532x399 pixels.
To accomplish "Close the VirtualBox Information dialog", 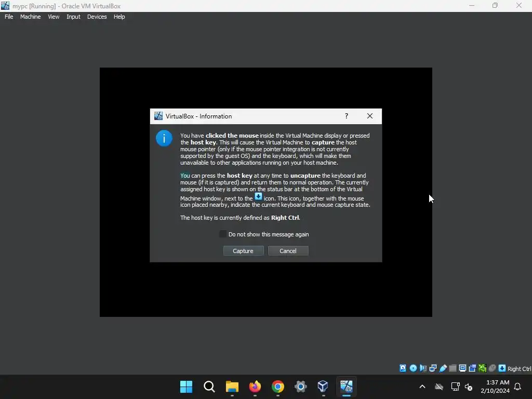I will pyautogui.click(x=370, y=116).
